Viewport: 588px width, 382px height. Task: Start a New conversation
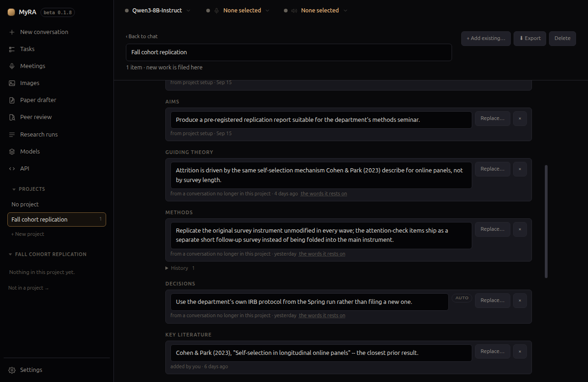[57, 32]
